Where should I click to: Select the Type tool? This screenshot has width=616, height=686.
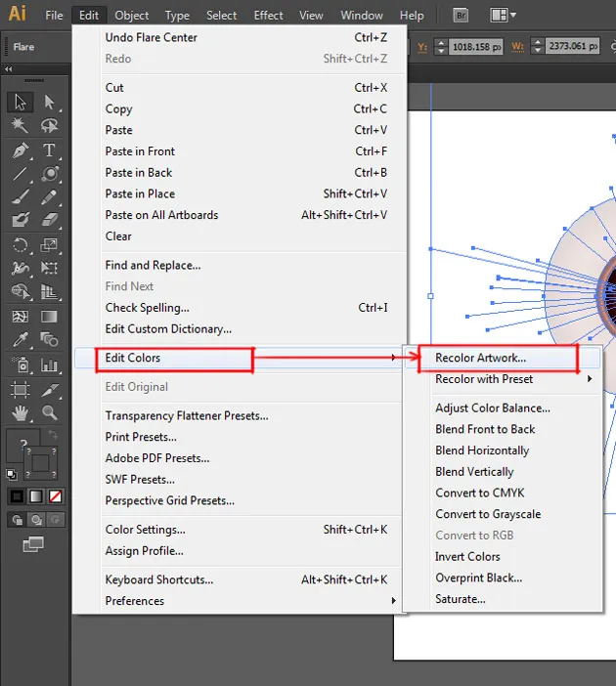pos(49,151)
